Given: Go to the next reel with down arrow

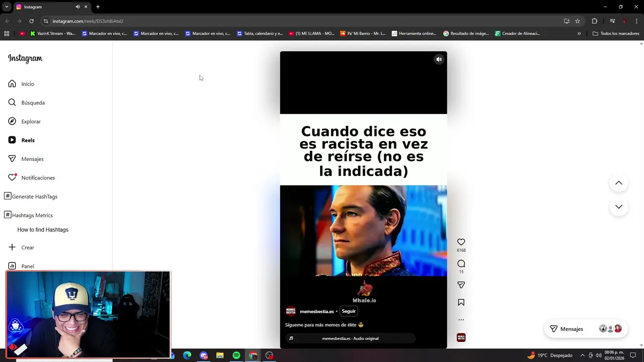Looking at the screenshot, I should click(x=619, y=207).
